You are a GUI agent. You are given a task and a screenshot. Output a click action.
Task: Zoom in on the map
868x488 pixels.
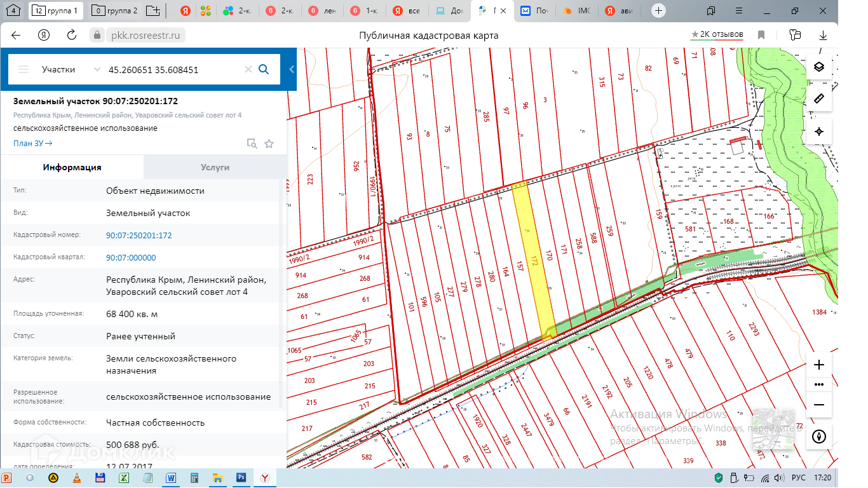[x=819, y=365]
